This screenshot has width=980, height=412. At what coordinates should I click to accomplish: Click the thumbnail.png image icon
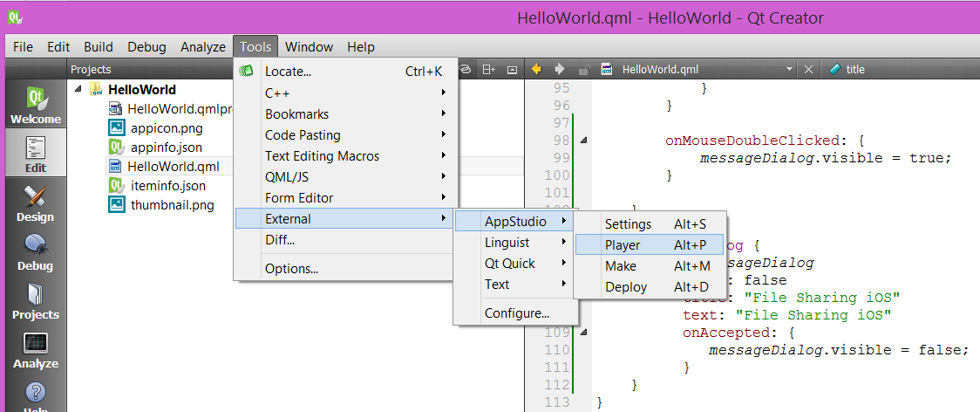(116, 205)
